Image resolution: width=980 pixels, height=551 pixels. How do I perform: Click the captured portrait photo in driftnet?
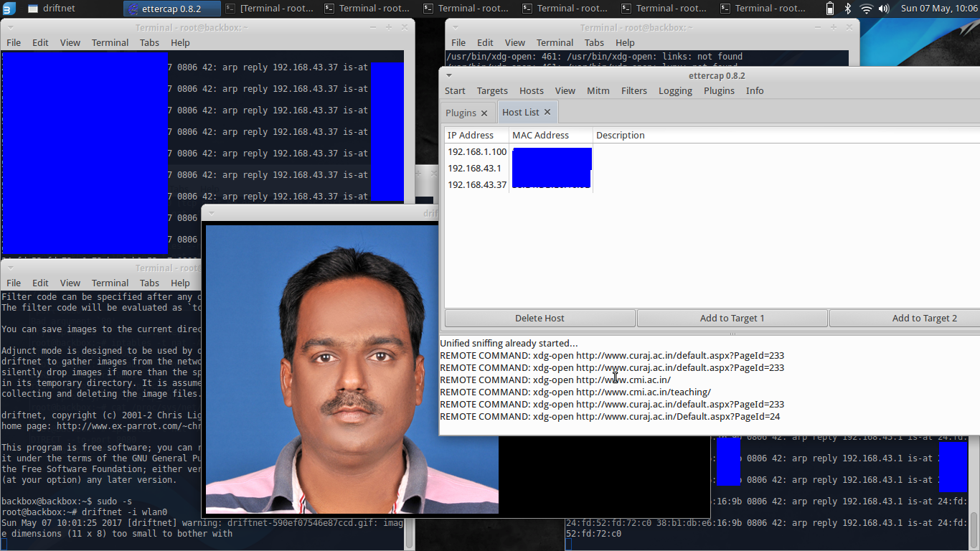(x=352, y=369)
